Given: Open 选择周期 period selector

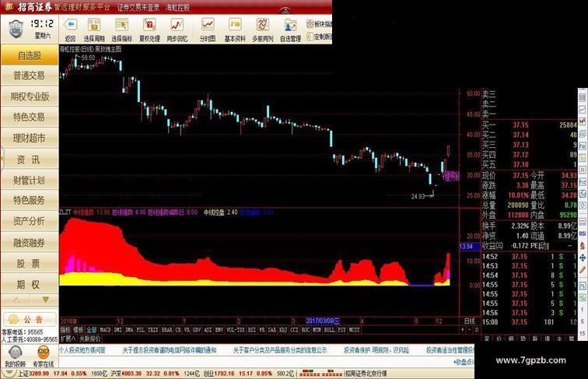Looking at the screenshot, I should click(94, 30).
